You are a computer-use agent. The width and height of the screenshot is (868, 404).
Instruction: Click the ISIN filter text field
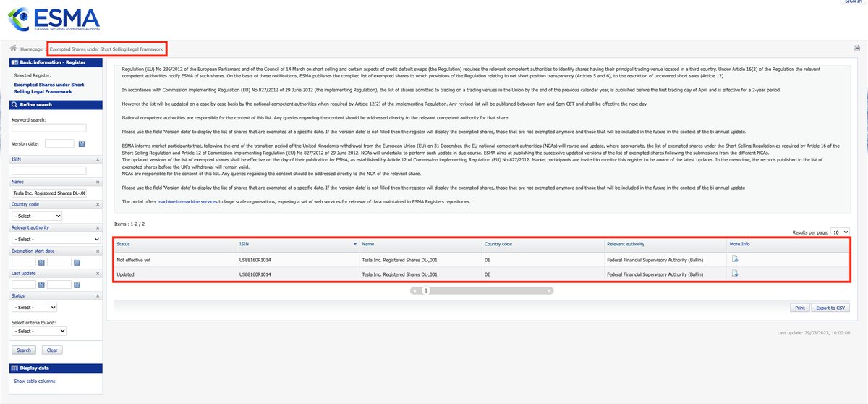[48, 170]
